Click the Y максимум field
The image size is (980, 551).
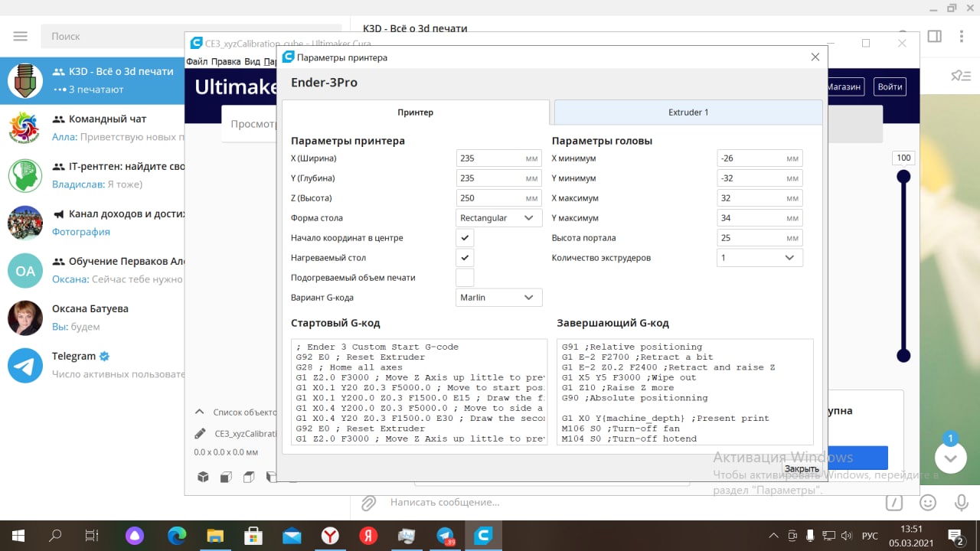click(759, 218)
